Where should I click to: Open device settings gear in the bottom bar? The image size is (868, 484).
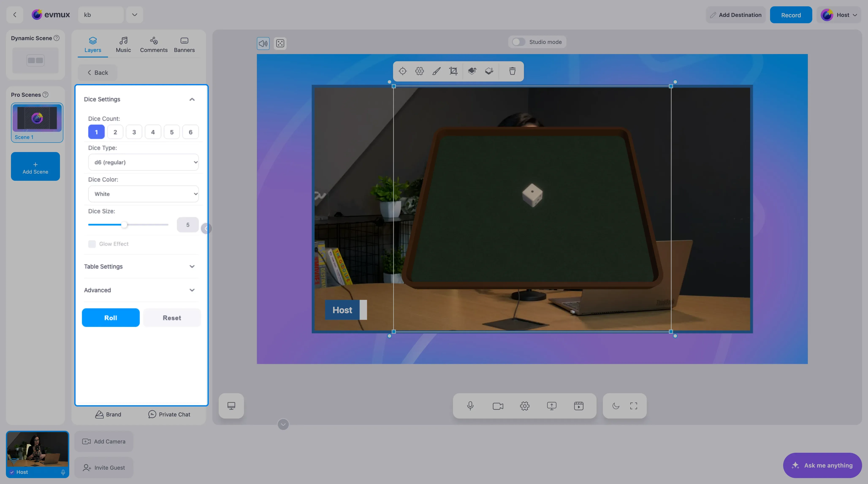525,406
